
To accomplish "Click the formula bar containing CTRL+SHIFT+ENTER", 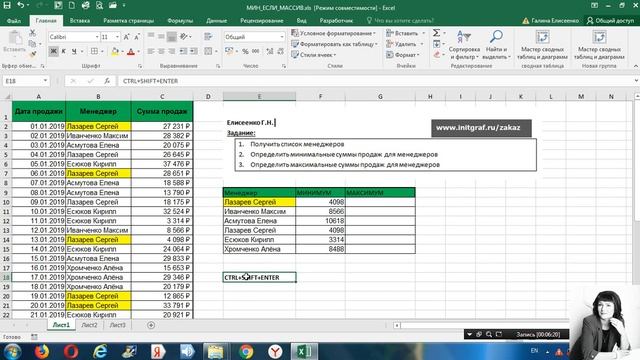I will pyautogui.click(x=376, y=81).
